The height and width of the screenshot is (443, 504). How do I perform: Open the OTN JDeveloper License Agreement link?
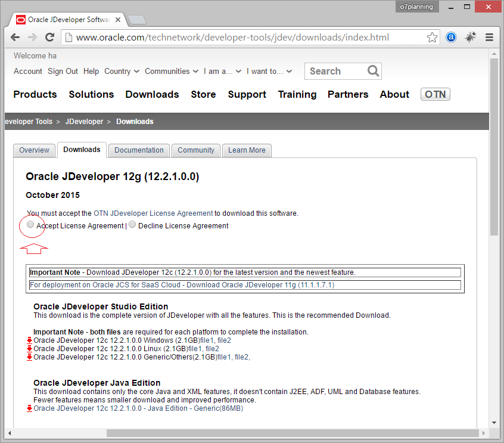tap(153, 213)
